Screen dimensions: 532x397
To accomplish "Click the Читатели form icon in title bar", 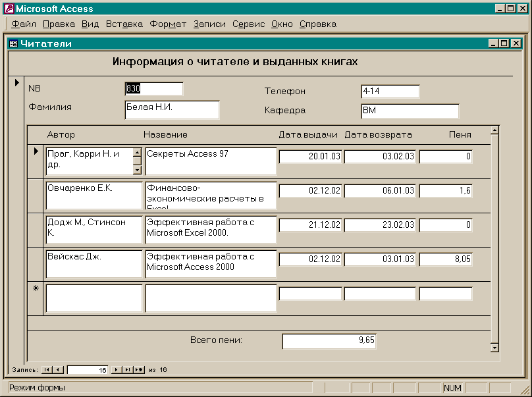I will click(x=13, y=43).
